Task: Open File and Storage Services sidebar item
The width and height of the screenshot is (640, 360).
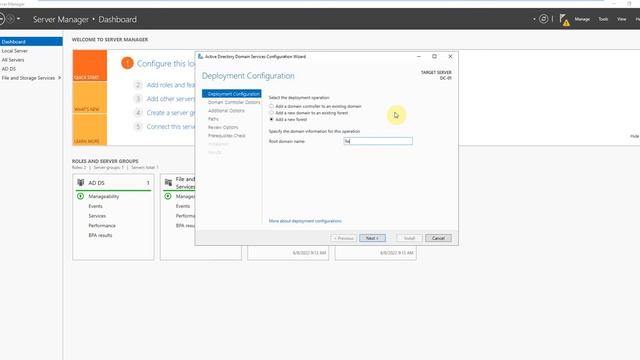Action: click(x=28, y=78)
